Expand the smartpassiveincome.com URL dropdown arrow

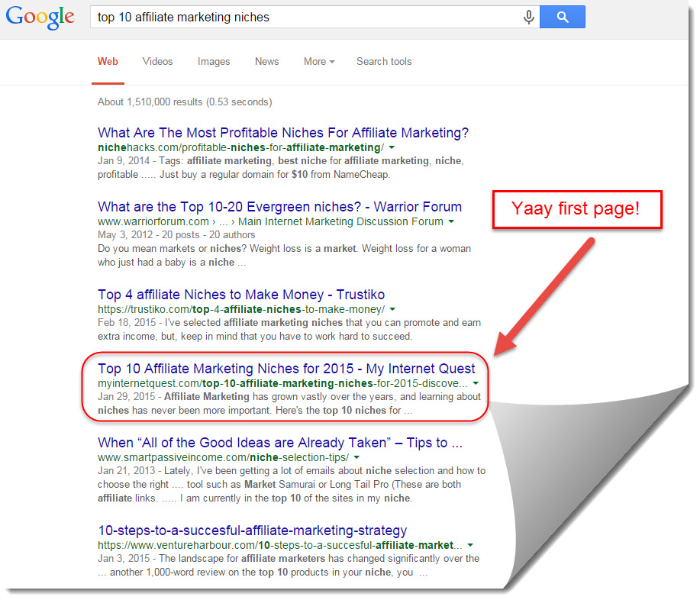coord(356,457)
